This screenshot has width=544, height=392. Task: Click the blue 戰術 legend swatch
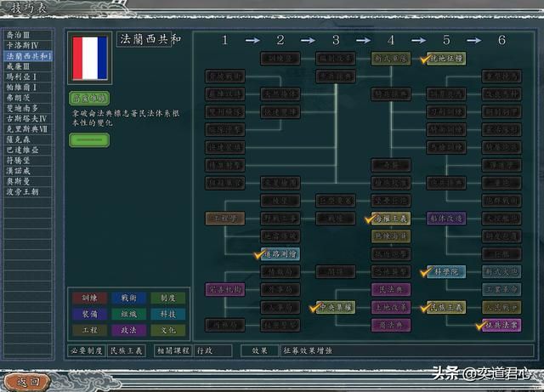(128, 298)
